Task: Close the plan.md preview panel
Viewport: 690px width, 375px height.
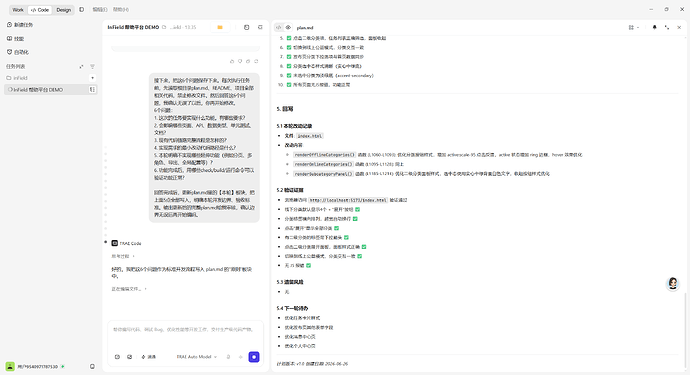Action: click(679, 27)
